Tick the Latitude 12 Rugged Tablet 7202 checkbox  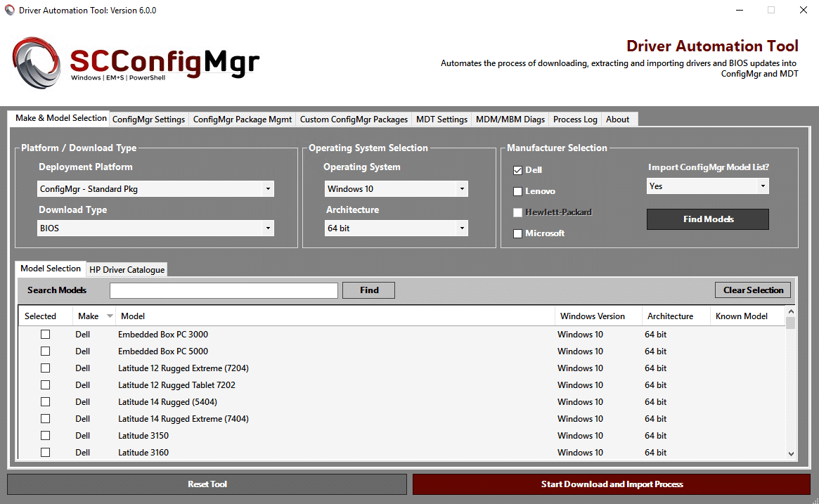(46, 385)
